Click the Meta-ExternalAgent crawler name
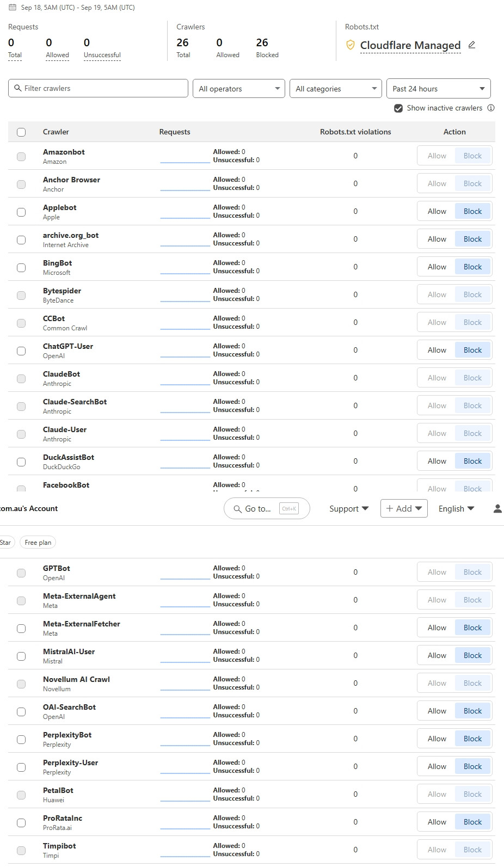Image resolution: width=504 pixels, height=867 pixels. coord(79,596)
